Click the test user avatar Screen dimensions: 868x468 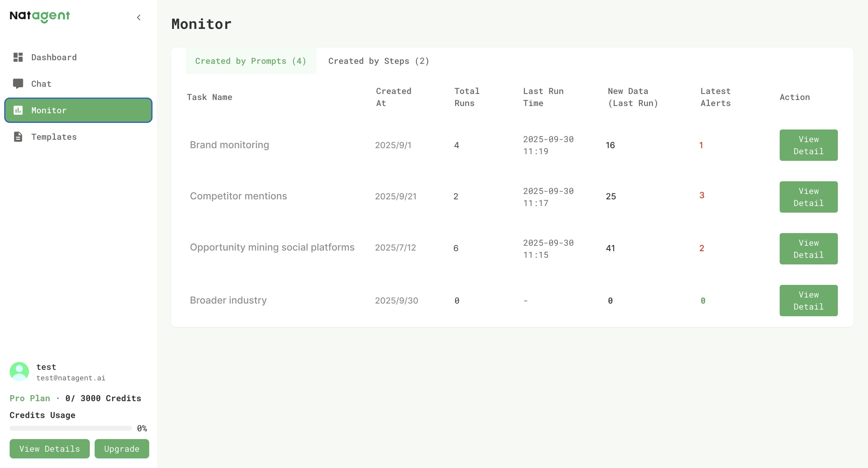coord(19,371)
